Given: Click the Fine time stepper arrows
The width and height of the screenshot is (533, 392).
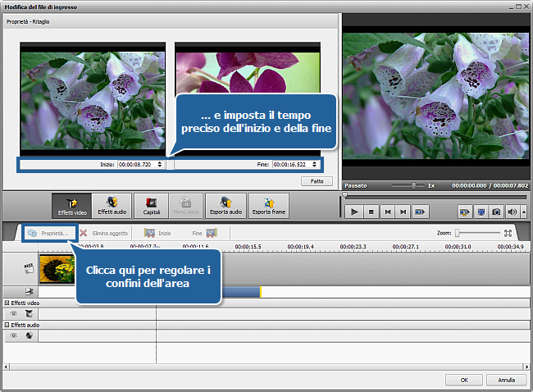Looking at the screenshot, I should (314, 165).
